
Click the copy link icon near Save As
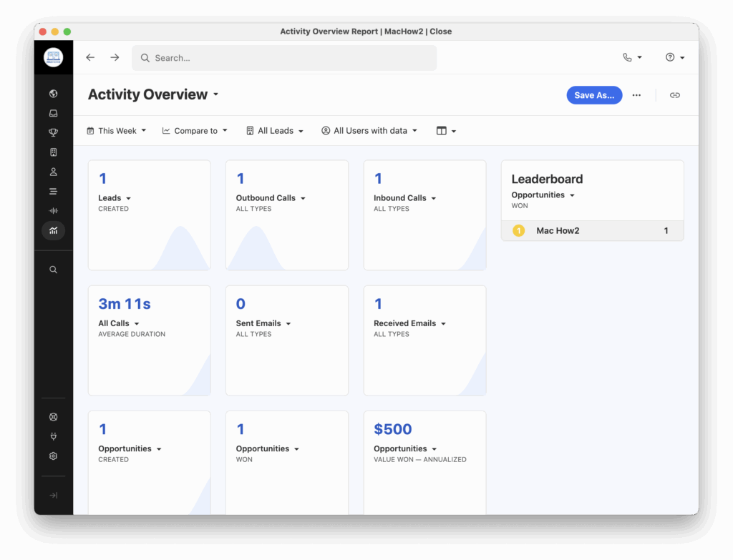[674, 95]
